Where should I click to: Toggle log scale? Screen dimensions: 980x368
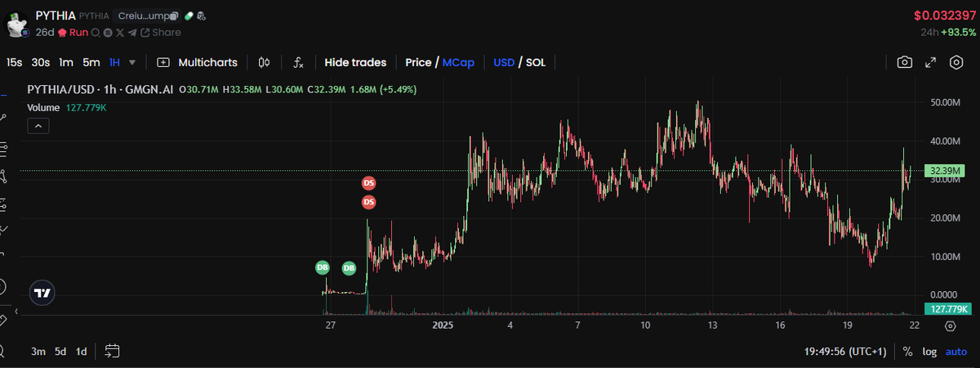pyautogui.click(x=929, y=352)
